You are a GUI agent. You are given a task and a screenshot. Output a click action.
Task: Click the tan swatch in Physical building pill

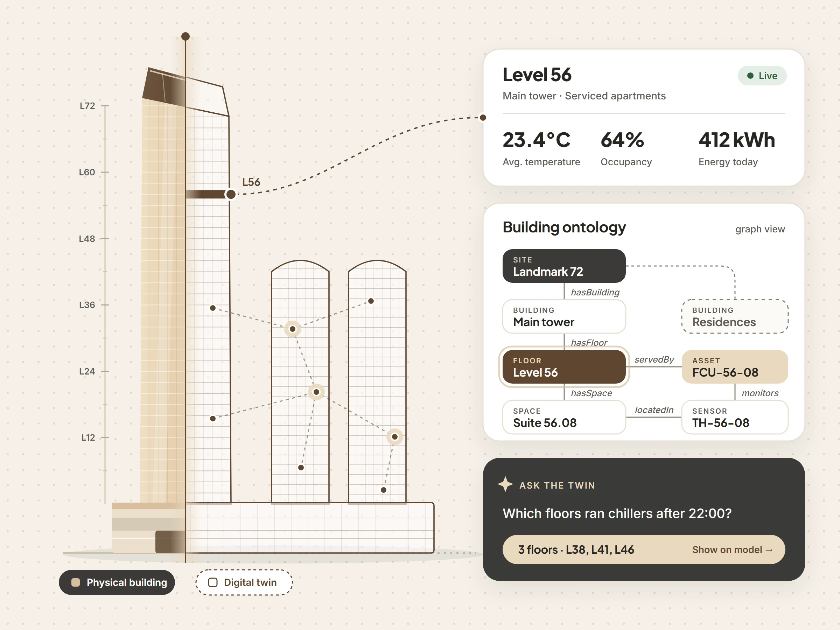(76, 582)
